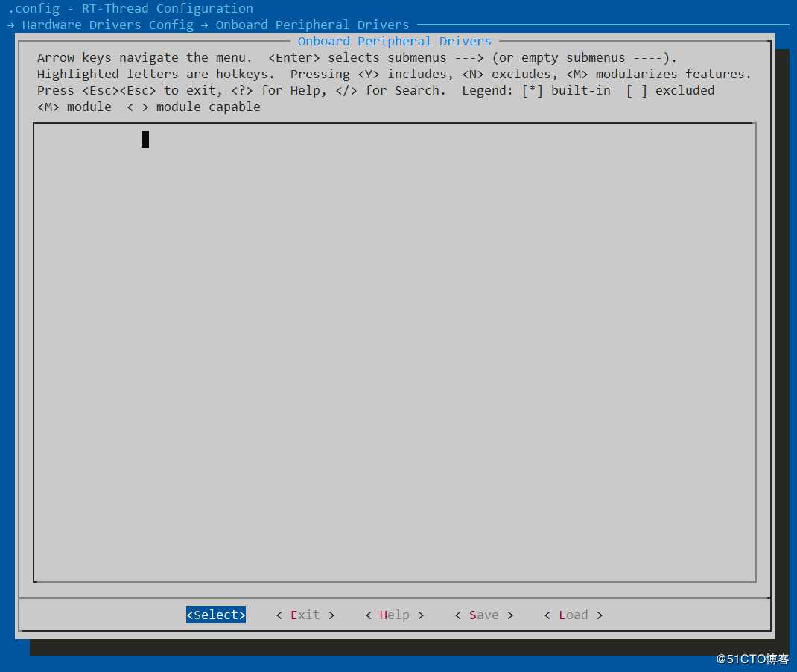Activate the highlighted Select button
Viewport: 797px width, 672px height.
215,615
